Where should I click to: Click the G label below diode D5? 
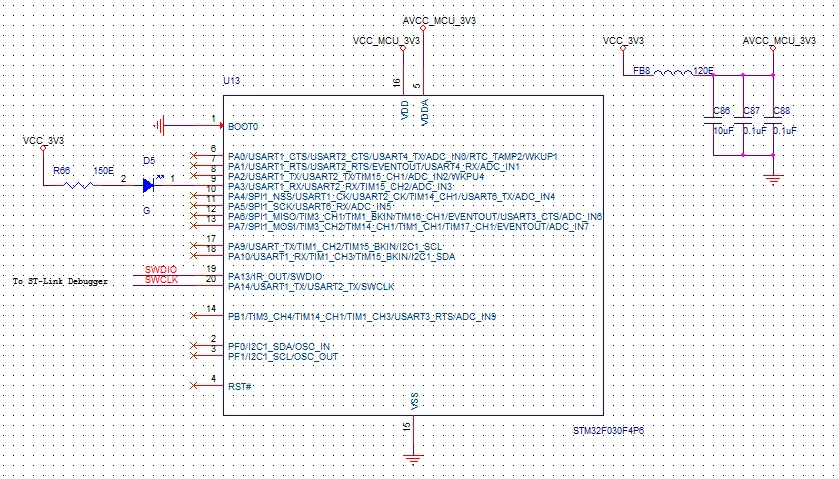pos(147,211)
